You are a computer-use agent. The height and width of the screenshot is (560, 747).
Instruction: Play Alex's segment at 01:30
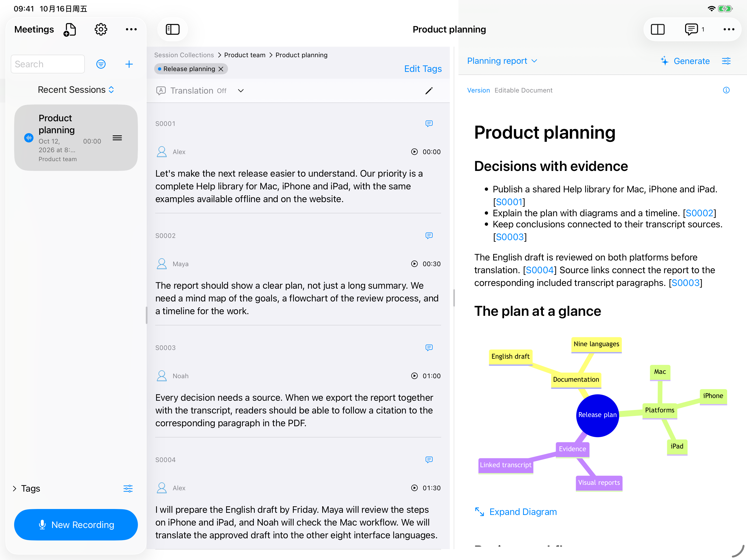(x=414, y=488)
